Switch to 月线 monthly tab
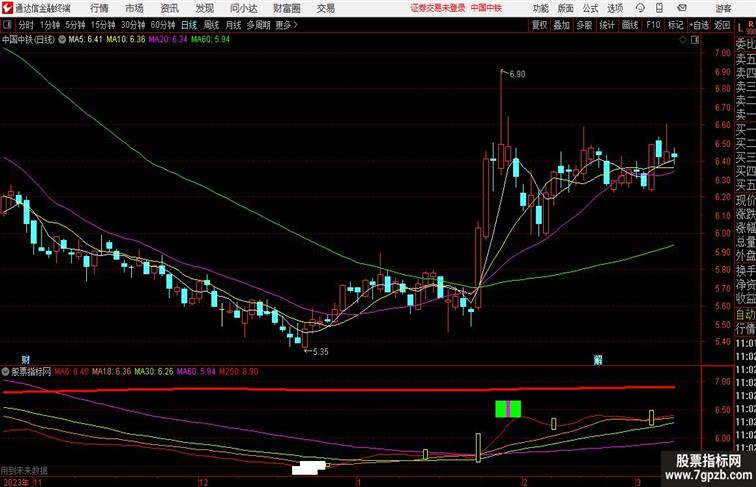The width and height of the screenshot is (756, 487). (x=233, y=25)
